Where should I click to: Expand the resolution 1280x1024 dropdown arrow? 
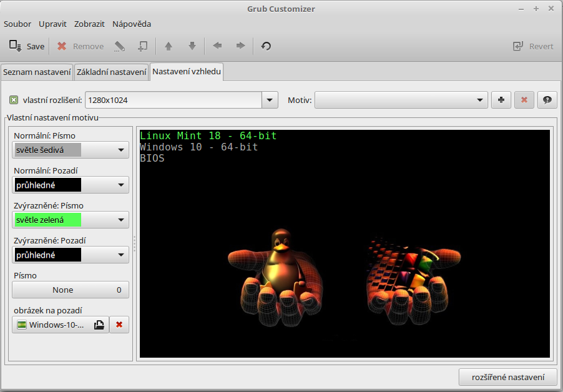click(270, 100)
